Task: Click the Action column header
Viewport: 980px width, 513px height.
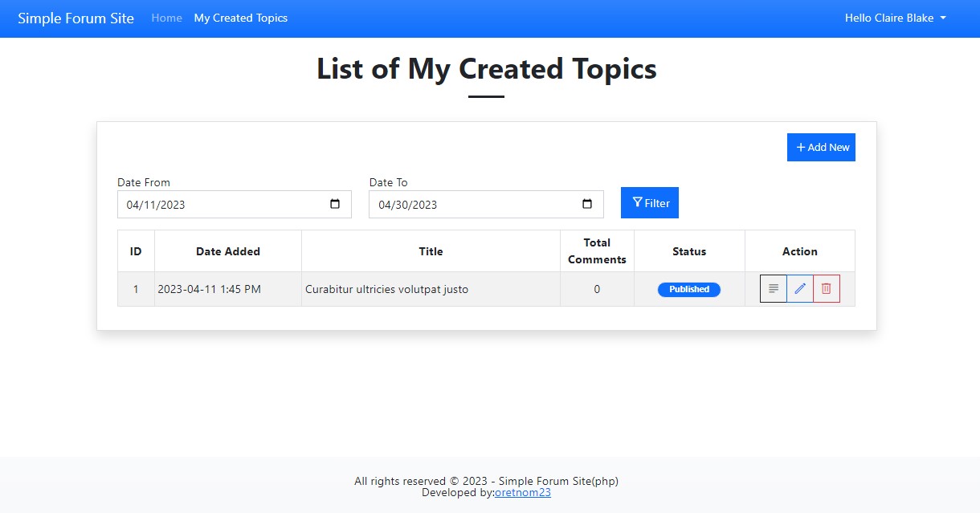Action: tap(800, 251)
